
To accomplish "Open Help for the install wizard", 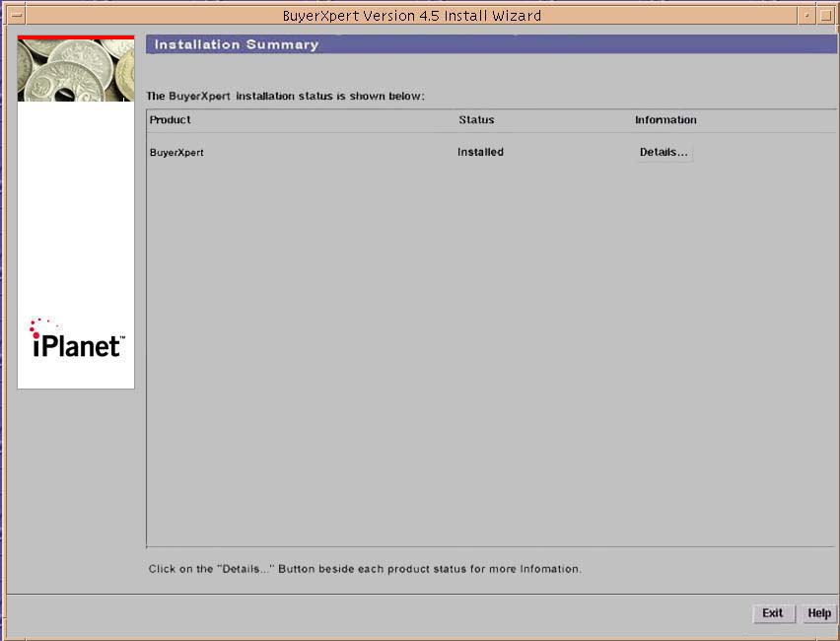I will [819, 613].
